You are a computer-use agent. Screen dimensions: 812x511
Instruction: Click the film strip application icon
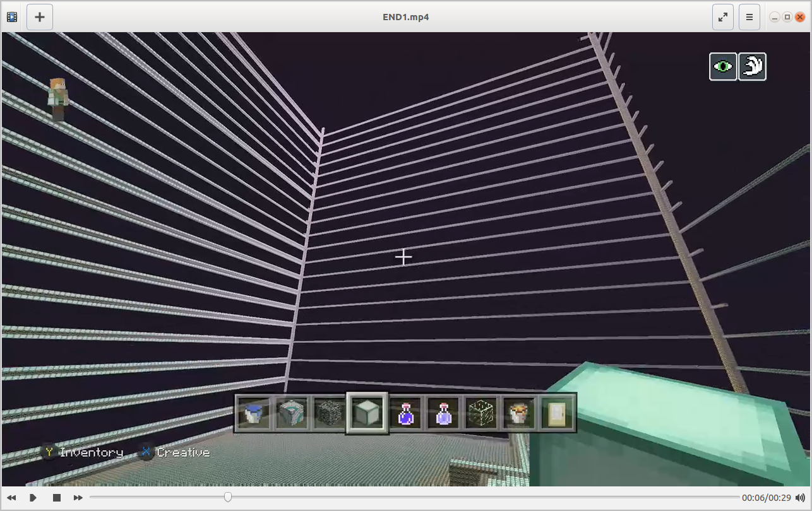pyautogui.click(x=12, y=17)
